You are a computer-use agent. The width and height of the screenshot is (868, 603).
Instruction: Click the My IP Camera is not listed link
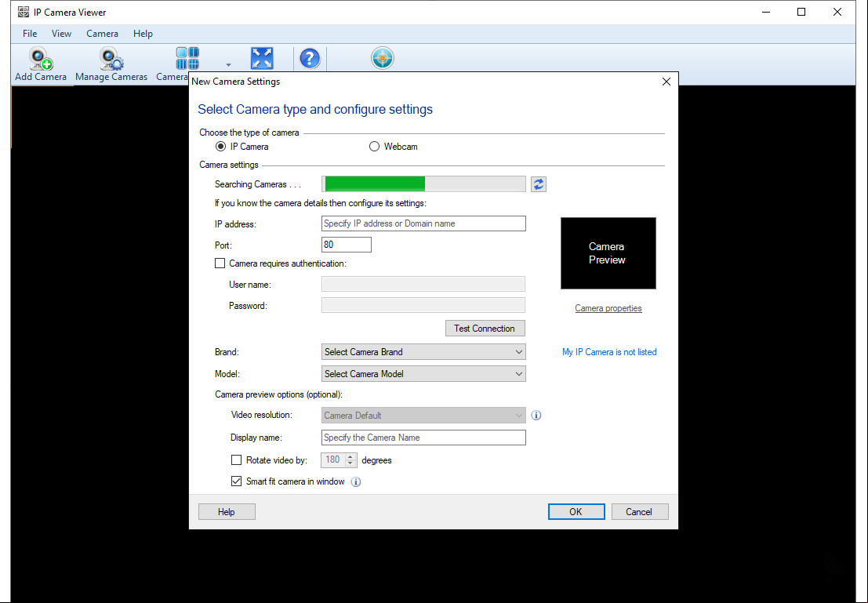[609, 352]
